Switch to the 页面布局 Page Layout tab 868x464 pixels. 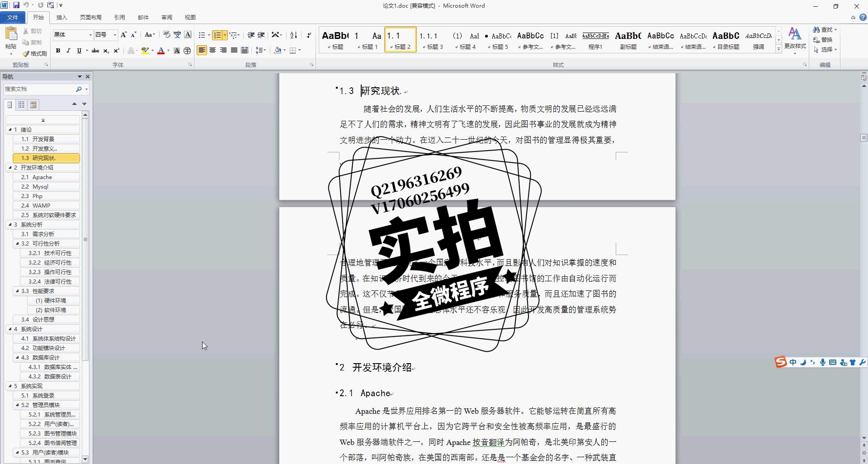tap(90, 18)
